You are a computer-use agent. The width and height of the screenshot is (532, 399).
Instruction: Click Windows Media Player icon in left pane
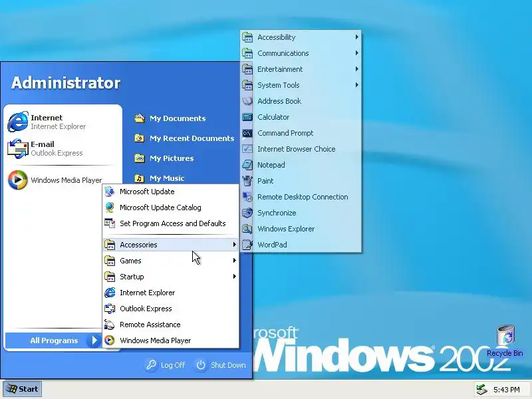(x=18, y=180)
